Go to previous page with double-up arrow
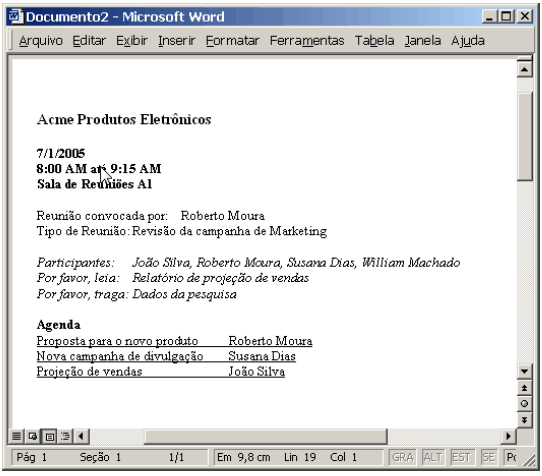Image resolution: width=542 pixels, height=476 pixels. click(524, 388)
